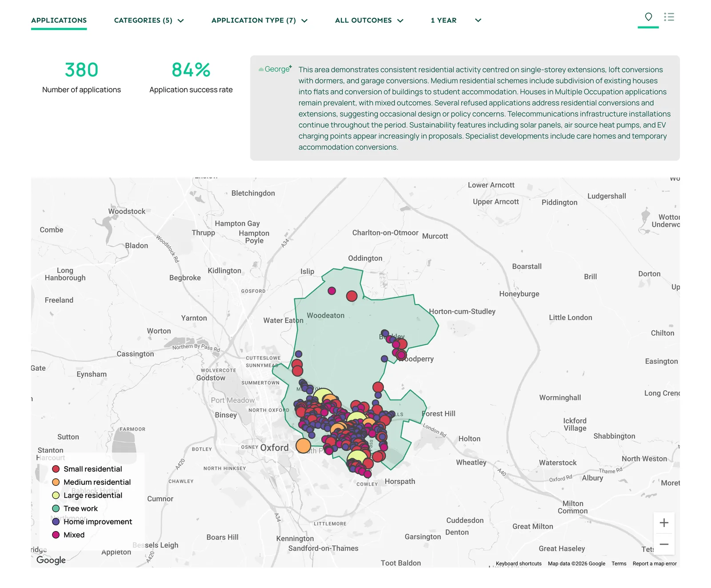The width and height of the screenshot is (711, 588).
Task: Open the Applications tab
Action: (59, 20)
